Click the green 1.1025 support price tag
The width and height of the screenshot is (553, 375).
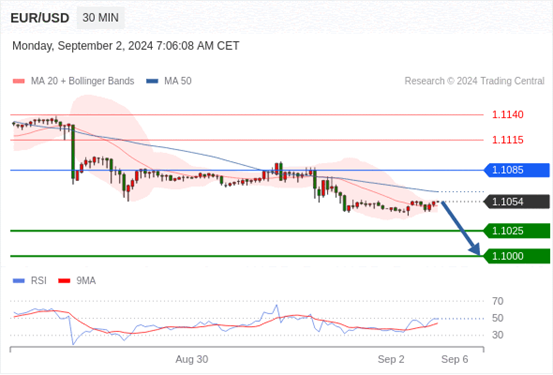pyautogui.click(x=517, y=231)
